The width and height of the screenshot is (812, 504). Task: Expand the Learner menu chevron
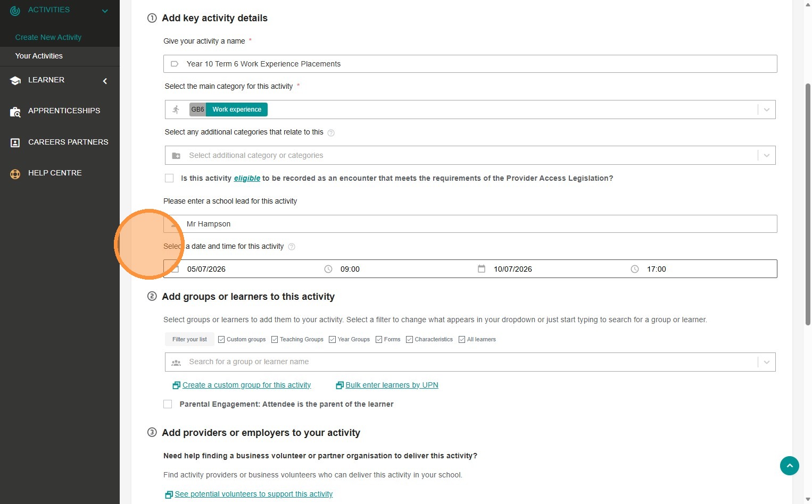105,81
